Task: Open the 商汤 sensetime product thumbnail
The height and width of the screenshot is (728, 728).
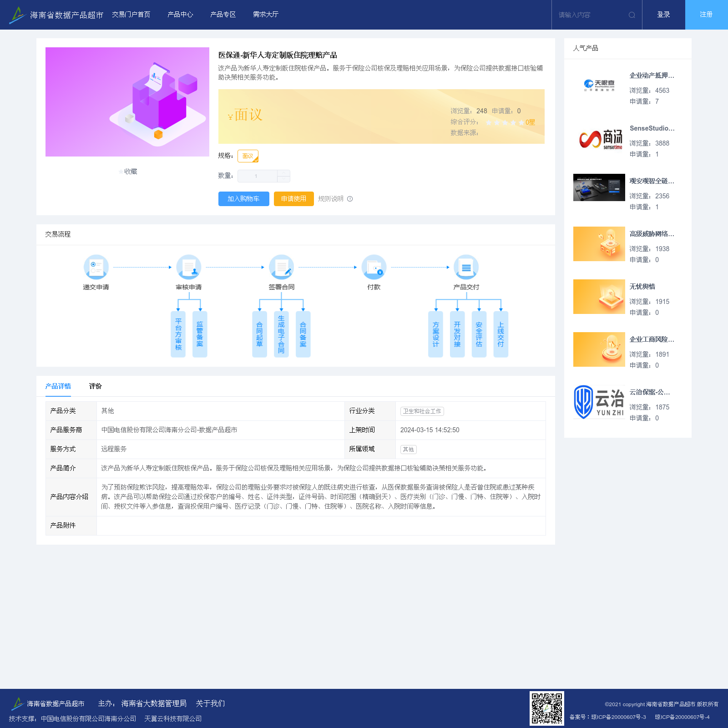Action: 599,138
